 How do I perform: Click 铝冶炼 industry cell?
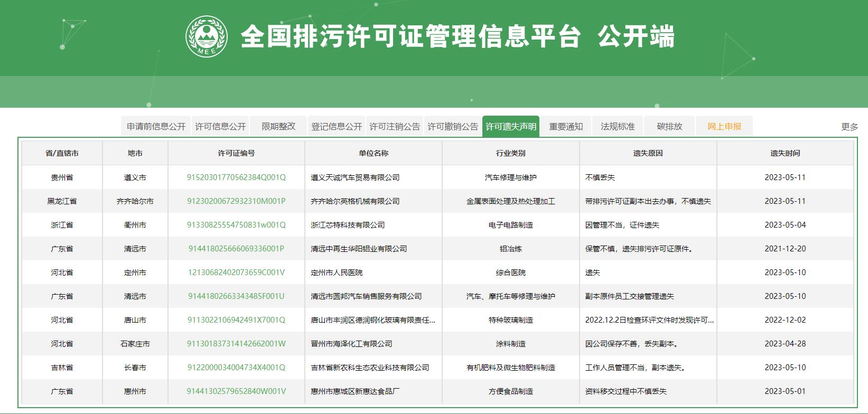(x=511, y=249)
